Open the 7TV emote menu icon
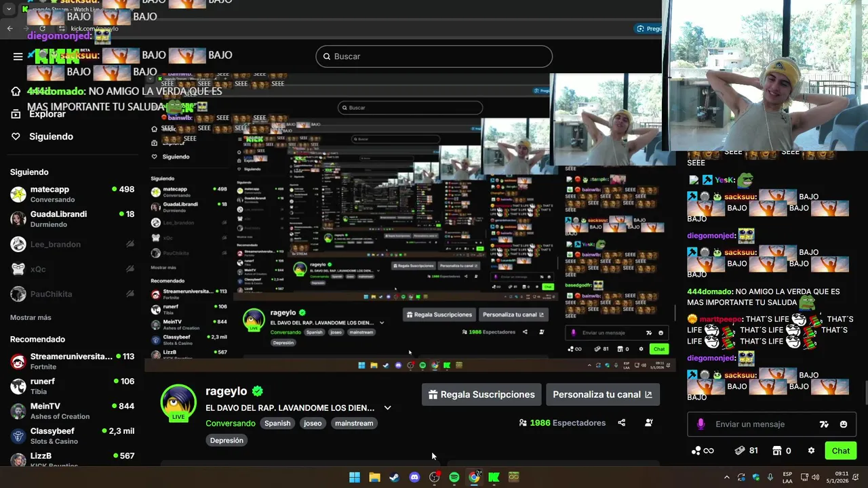This screenshot has width=868, height=488. (x=824, y=424)
